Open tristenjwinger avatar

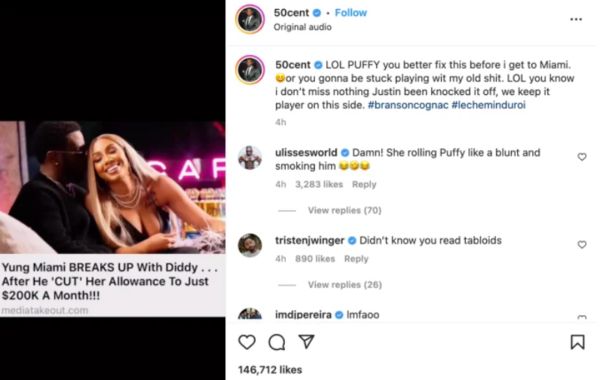click(x=250, y=245)
